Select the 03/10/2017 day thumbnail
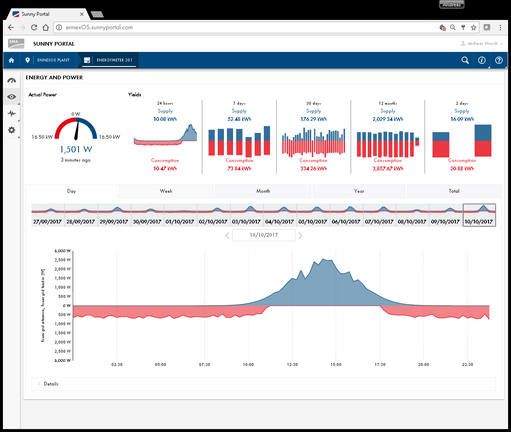The height and width of the screenshot is (432, 511). (247, 215)
